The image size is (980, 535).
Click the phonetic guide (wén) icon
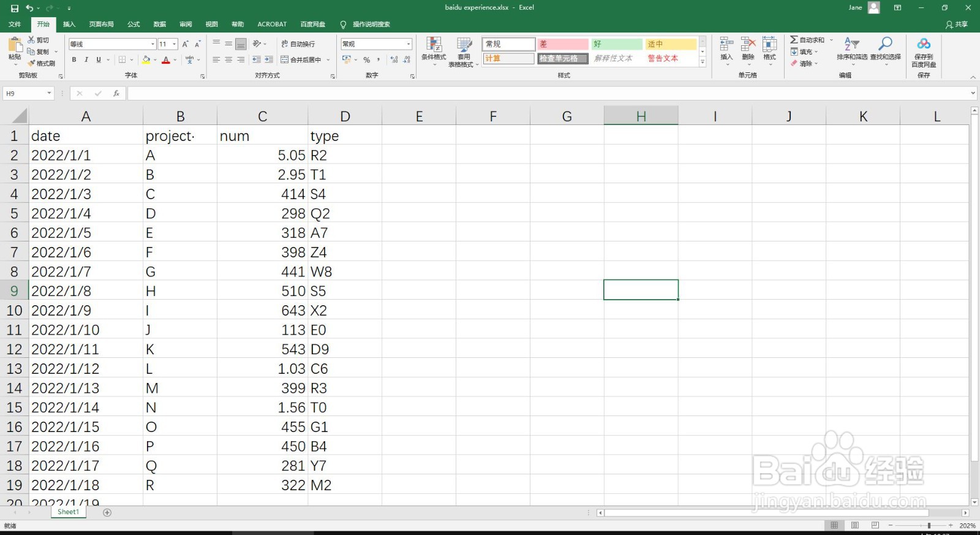click(x=190, y=59)
